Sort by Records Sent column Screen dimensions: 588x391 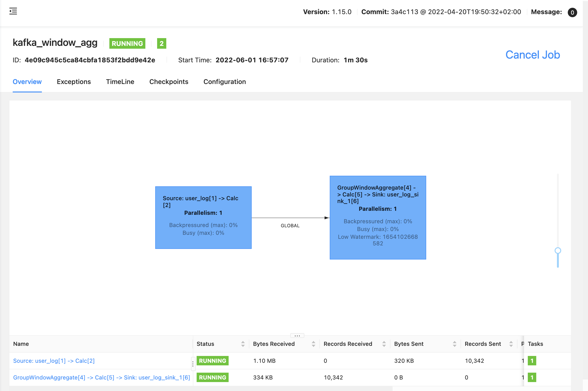(x=511, y=344)
